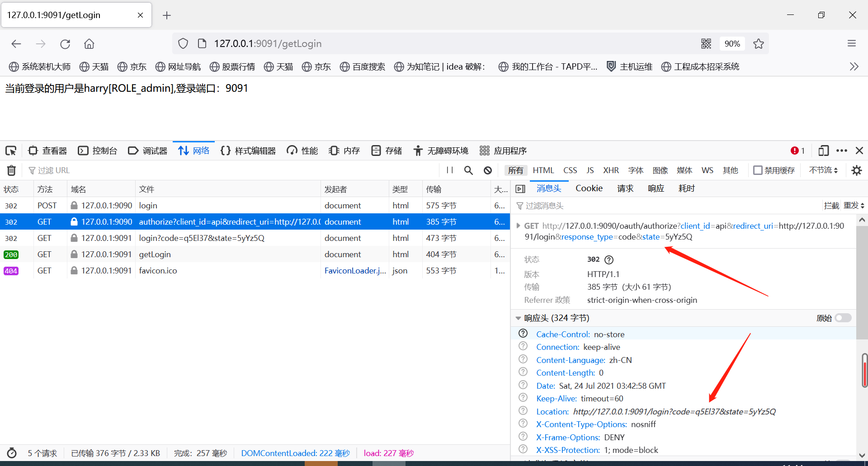Image resolution: width=868 pixels, height=466 pixels.
Task: Open the Accessibility (无障碍环境) panel
Action: tap(441, 151)
